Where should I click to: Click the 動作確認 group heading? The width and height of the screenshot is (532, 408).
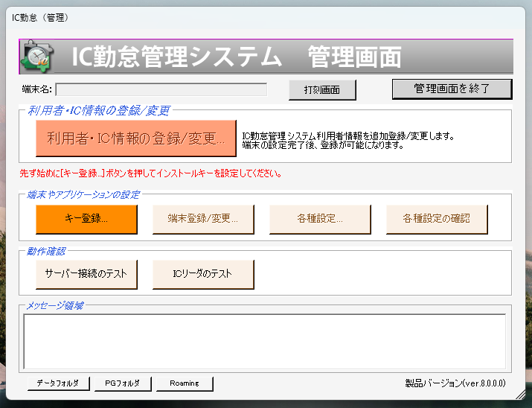tap(46, 252)
